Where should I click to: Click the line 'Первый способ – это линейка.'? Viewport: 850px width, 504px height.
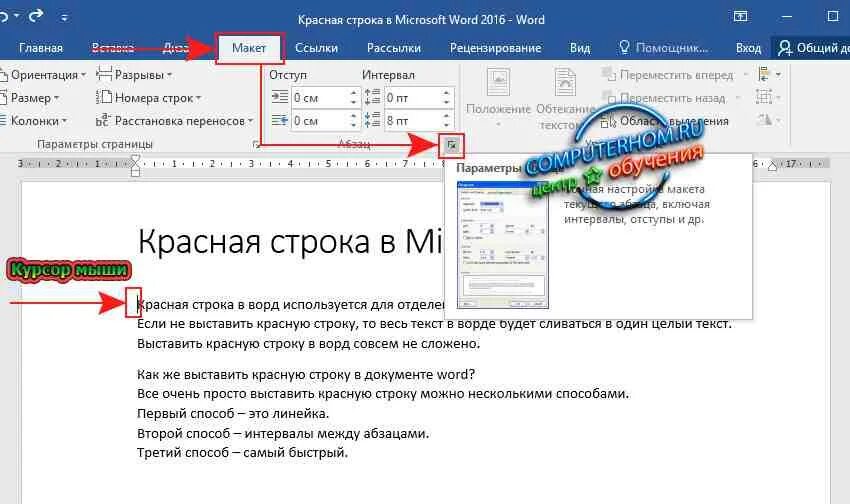233,413
